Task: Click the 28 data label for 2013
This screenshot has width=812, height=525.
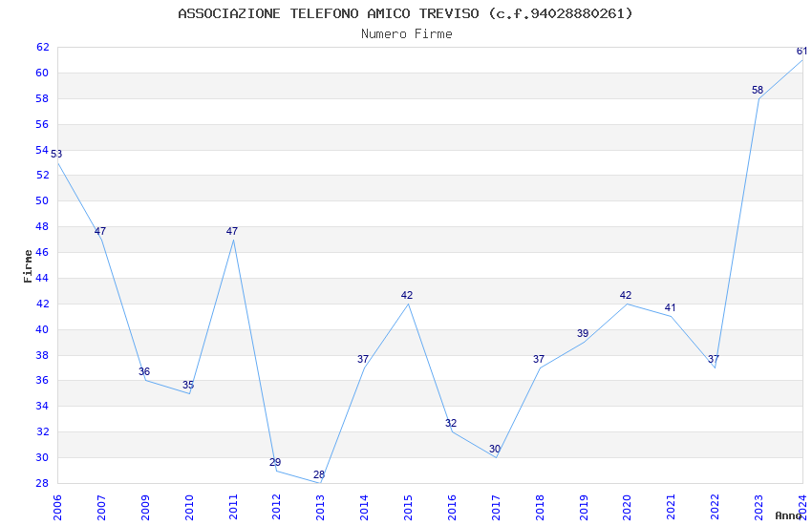Action: (x=319, y=474)
